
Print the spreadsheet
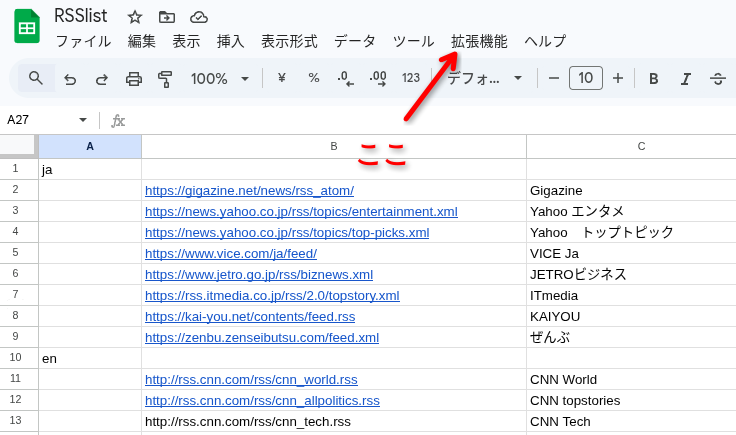[134, 78]
